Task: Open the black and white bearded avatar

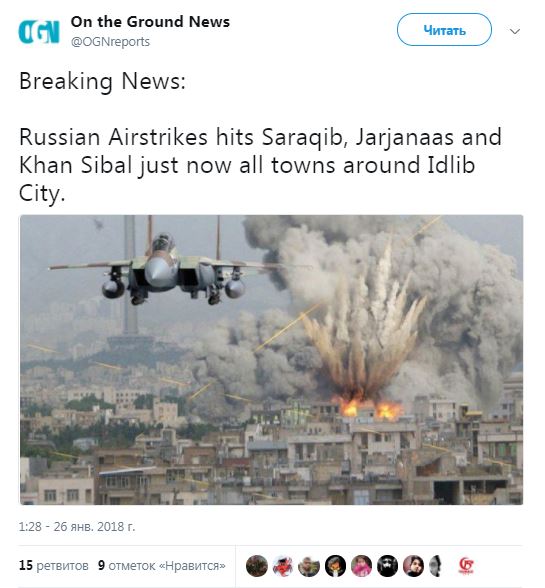Action: tap(387, 566)
